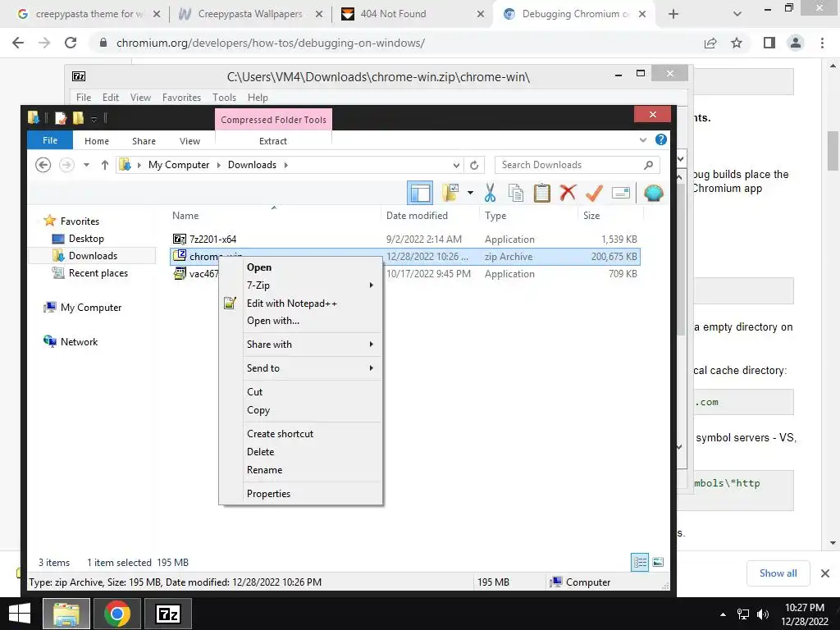The height and width of the screenshot is (630, 840).
Task: Click the Copy pages toolbar icon
Action: pos(516,193)
